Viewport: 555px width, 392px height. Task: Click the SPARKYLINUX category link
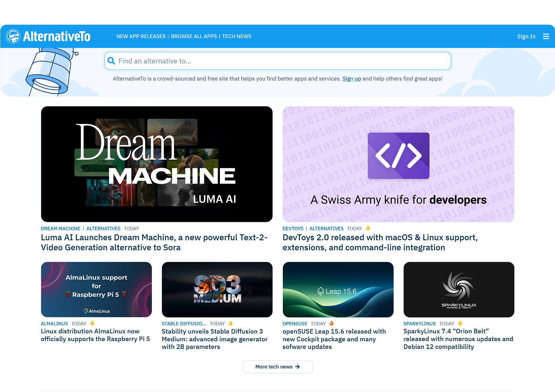click(x=419, y=324)
